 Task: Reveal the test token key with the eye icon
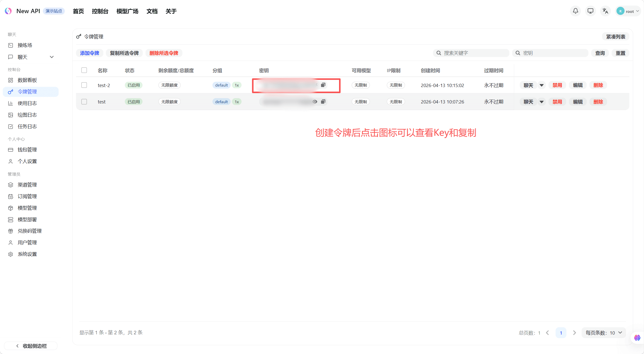(315, 101)
